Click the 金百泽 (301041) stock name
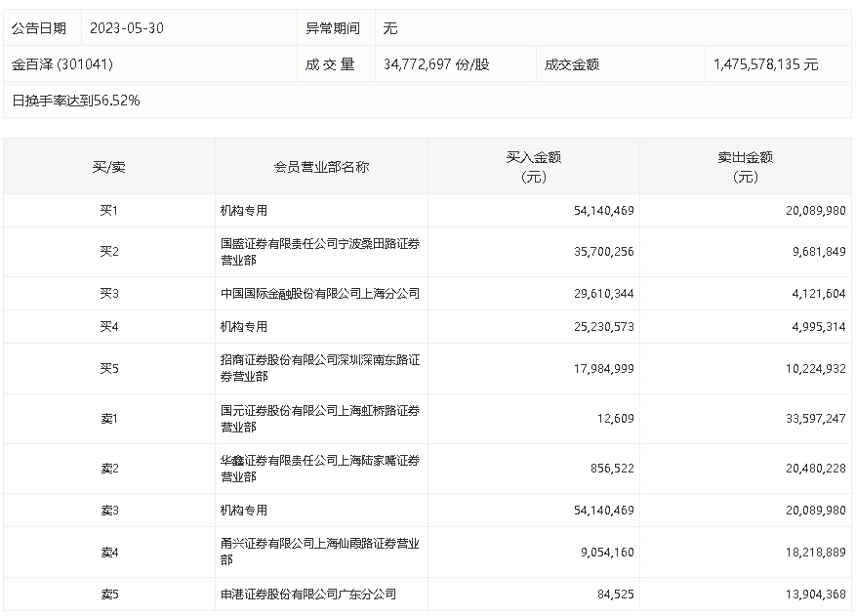Screen dimensions: 856x616 pyautogui.click(x=62, y=64)
